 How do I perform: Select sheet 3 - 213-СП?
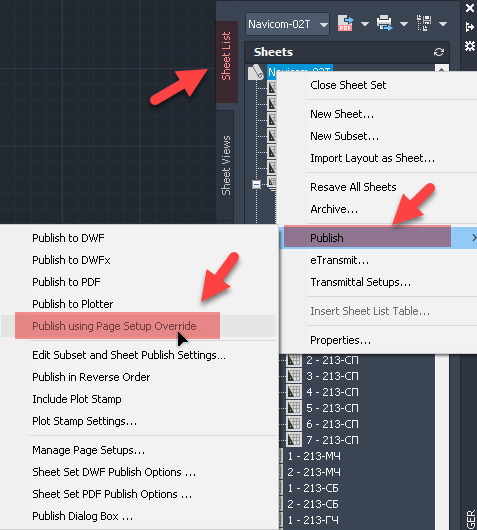[332, 376]
